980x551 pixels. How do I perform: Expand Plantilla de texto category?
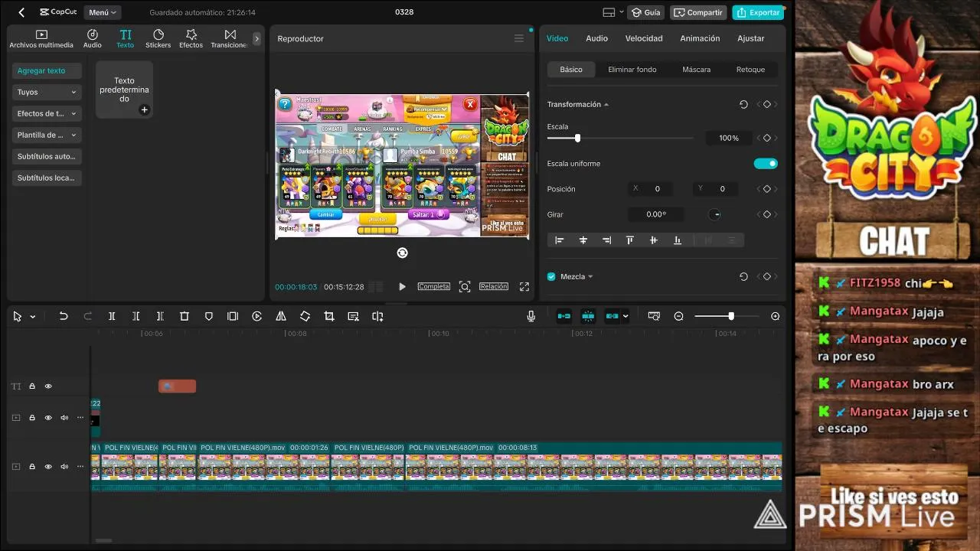[x=47, y=135]
